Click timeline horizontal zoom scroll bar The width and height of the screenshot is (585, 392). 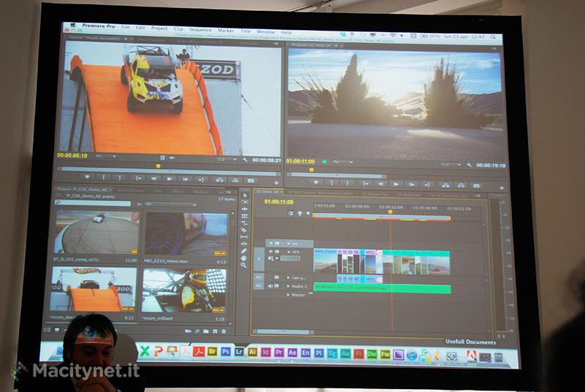284,331
